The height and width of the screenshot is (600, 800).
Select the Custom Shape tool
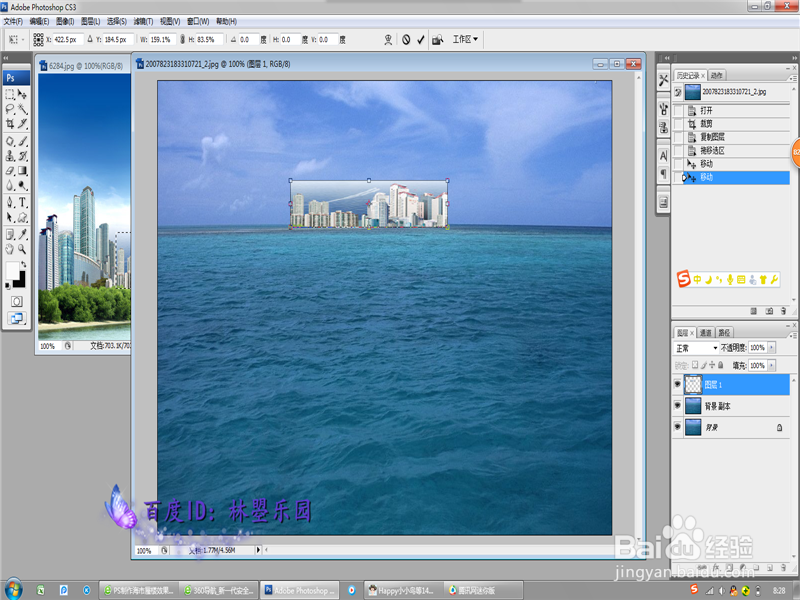click(22, 217)
